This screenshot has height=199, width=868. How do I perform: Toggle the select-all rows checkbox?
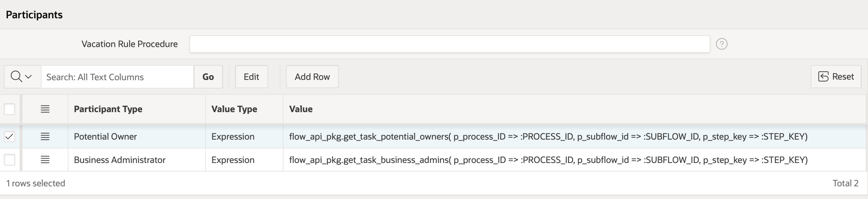click(x=10, y=109)
